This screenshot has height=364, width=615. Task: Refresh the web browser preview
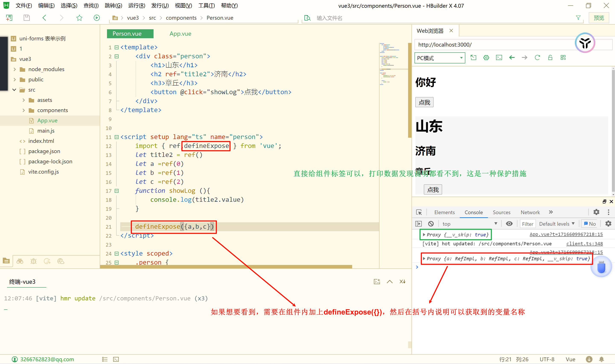(537, 58)
